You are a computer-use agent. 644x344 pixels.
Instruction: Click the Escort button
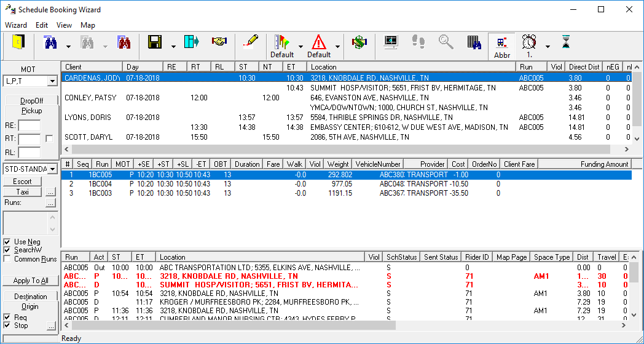(22, 182)
